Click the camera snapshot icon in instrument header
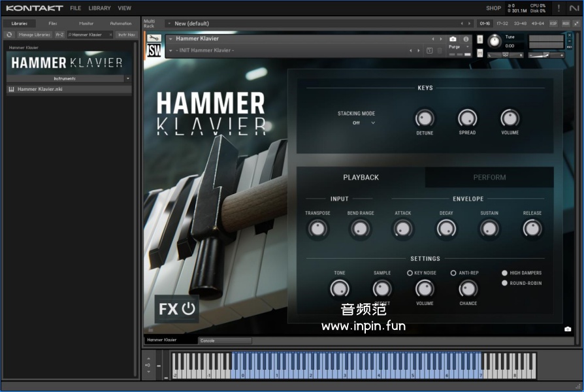 [x=453, y=39]
